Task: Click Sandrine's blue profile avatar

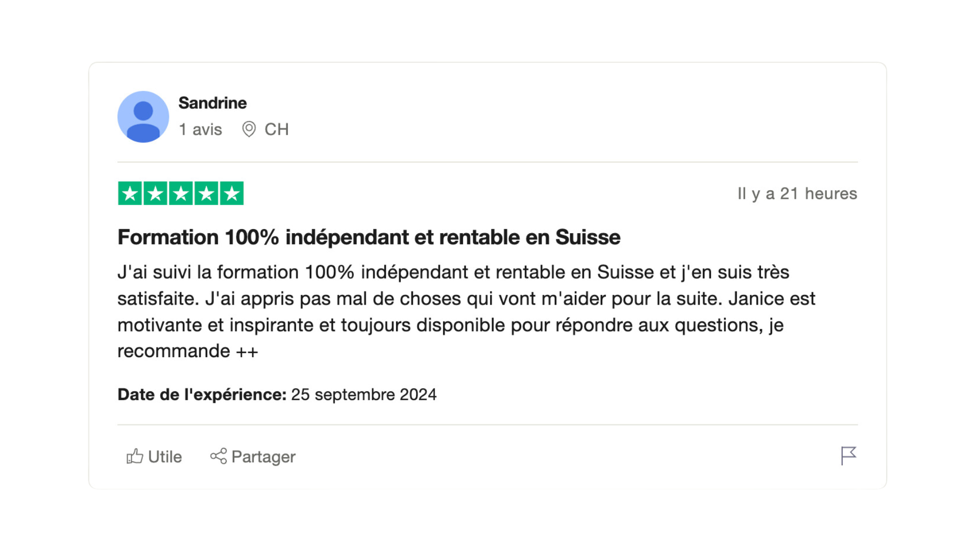Action: coord(143,117)
